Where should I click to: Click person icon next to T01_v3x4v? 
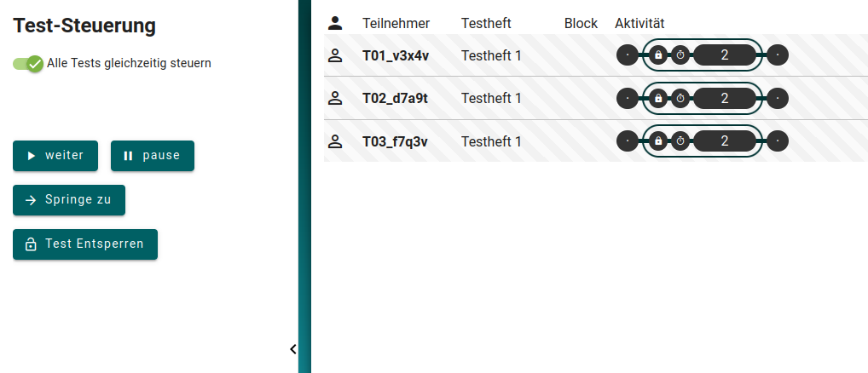pyautogui.click(x=335, y=55)
